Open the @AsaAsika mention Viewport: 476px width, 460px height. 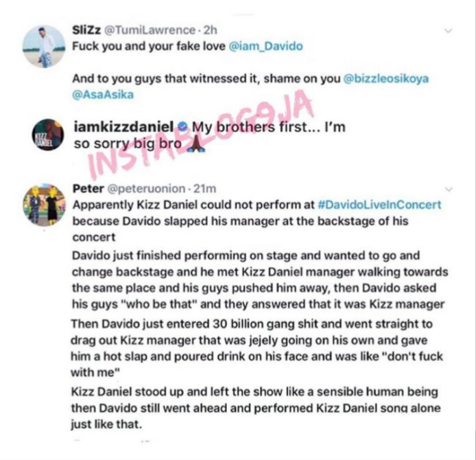pyautogui.click(x=103, y=95)
